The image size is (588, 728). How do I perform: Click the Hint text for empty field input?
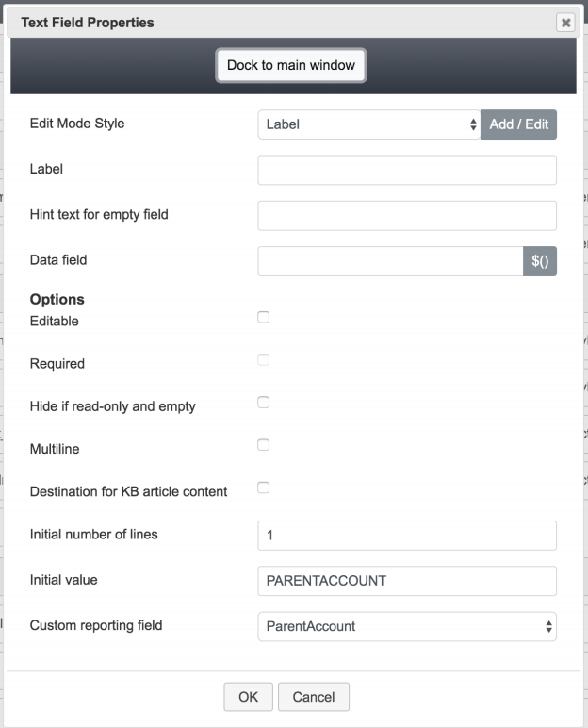pos(407,215)
